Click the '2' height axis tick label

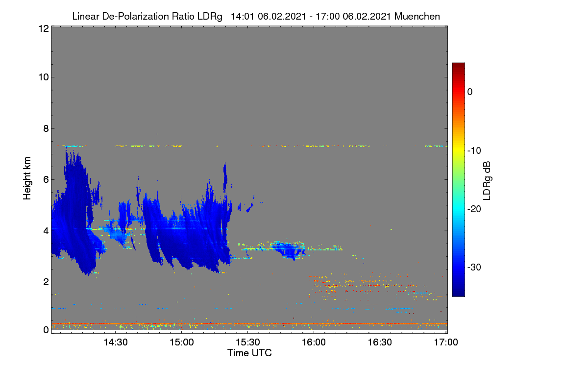(x=45, y=282)
